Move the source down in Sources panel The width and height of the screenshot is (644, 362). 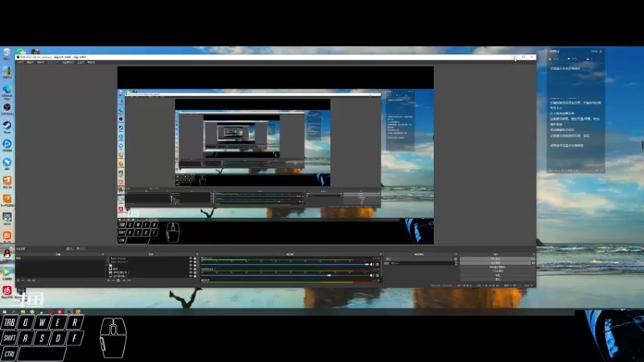(129, 280)
